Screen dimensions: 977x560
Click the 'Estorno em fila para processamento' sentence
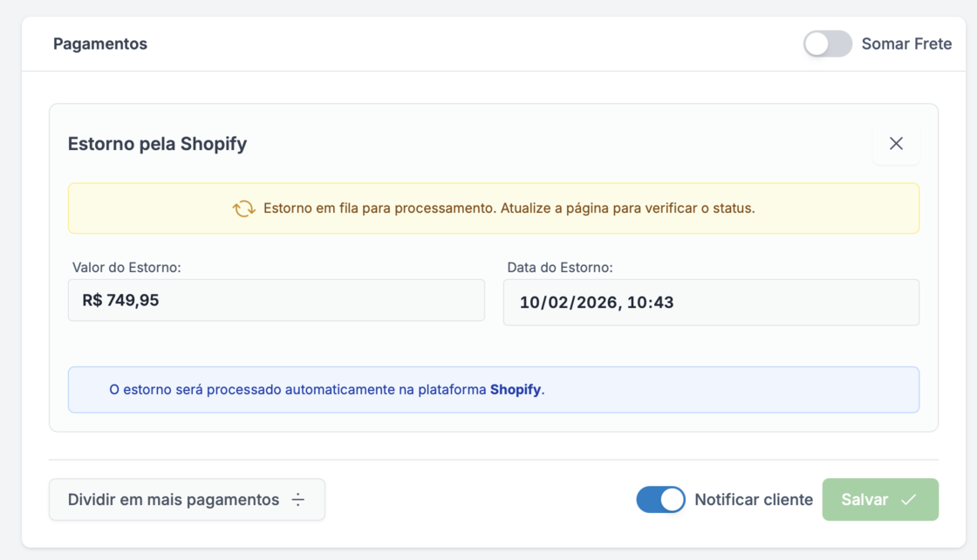pos(379,208)
